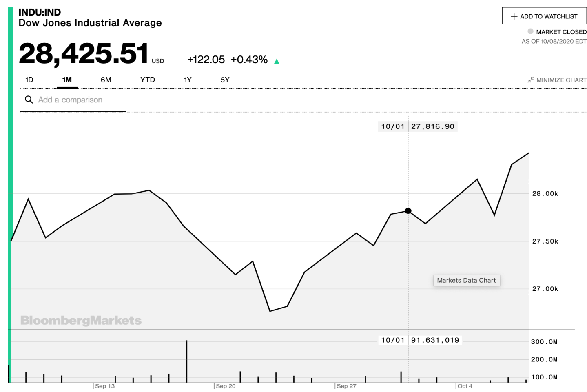Click the search magnifier icon
The image size is (587, 392).
tap(29, 100)
